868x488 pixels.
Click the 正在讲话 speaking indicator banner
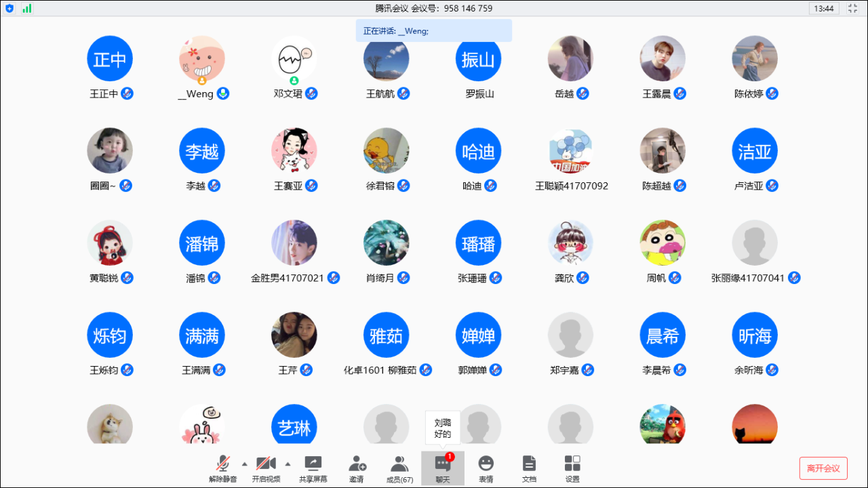tap(433, 30)
